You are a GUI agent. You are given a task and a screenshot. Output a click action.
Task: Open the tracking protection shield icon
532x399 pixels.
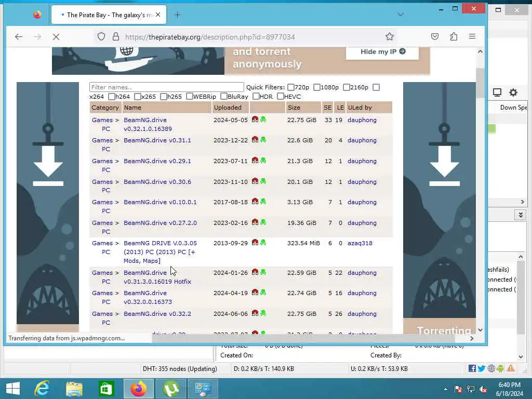(x=101, y=37)
